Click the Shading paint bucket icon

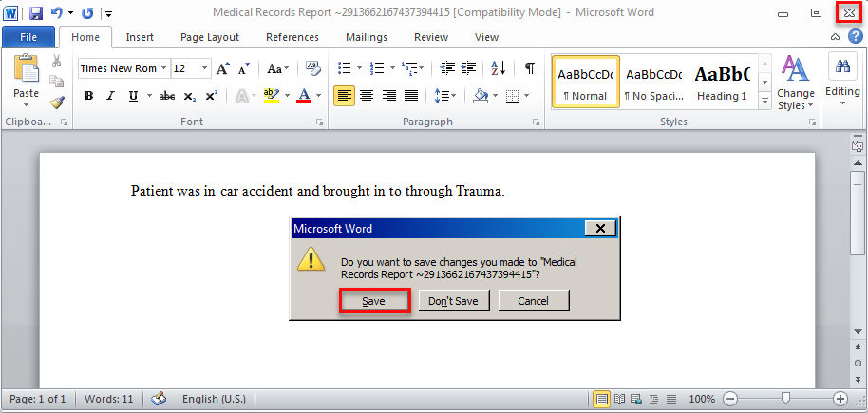click(x=480, y=96)
